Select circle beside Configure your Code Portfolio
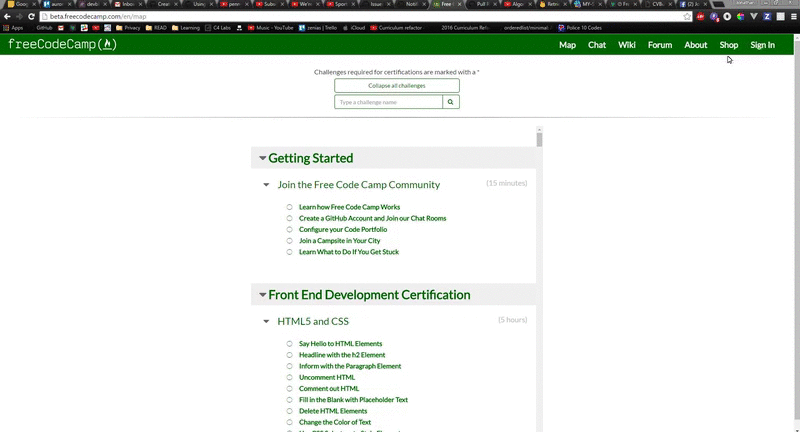800x432 pixels. (x=289, y=230)
